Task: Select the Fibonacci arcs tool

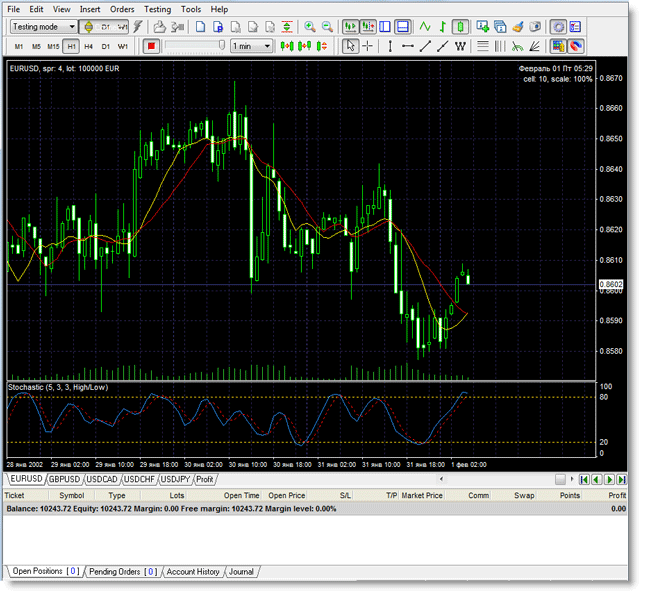Action: point(517,46)
